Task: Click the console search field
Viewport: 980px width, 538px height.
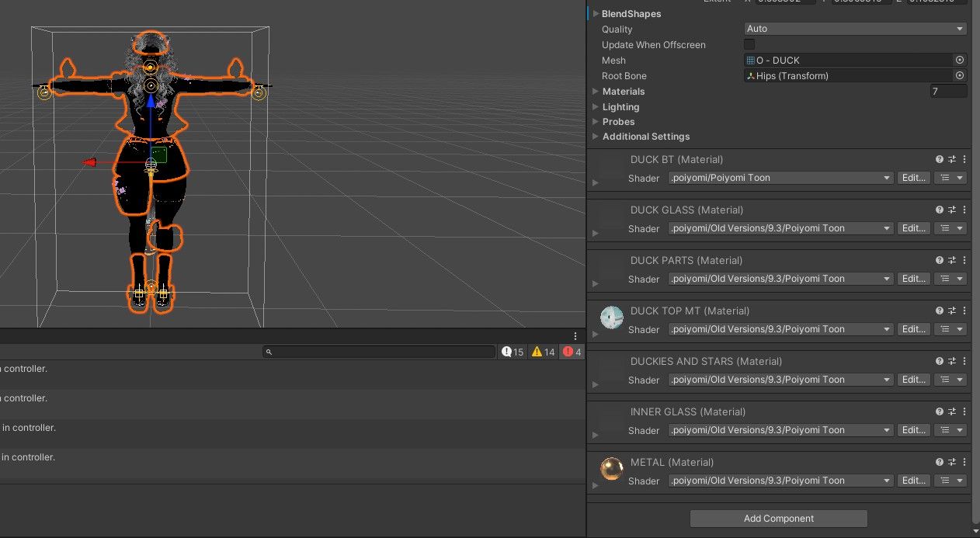Action: coord(379,352)
